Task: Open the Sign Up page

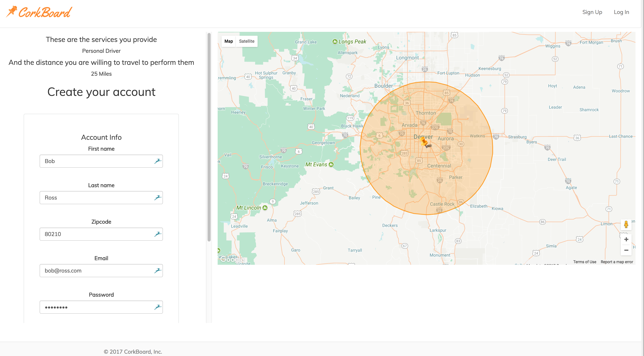Action: click(x=592, y=12)
